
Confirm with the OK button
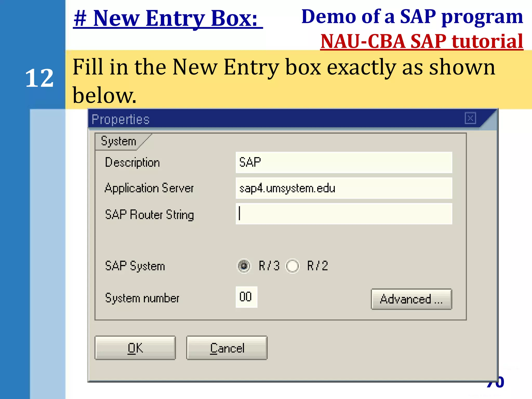[x=135, y=348]
